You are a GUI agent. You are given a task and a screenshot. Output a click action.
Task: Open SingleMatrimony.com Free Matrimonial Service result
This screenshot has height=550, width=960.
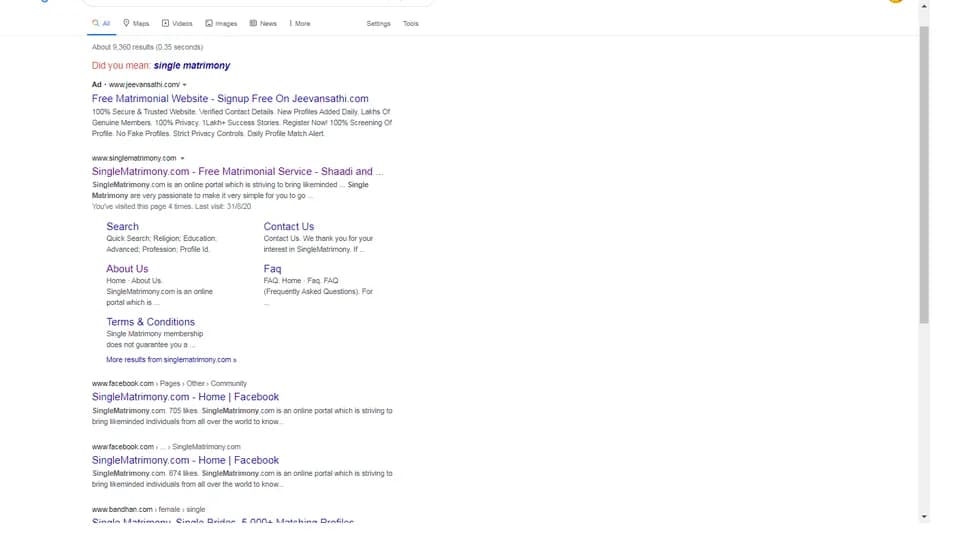[x=238, y=171]
